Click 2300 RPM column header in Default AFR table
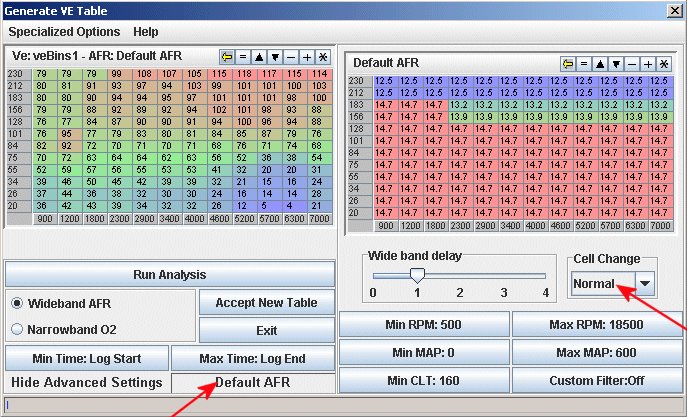 click(460, 226)
